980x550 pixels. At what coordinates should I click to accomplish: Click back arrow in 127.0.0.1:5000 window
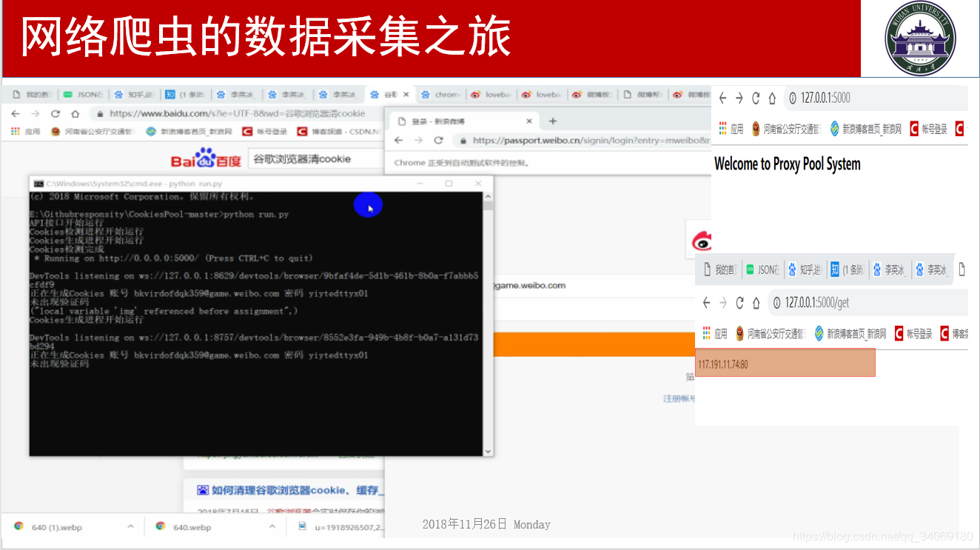click(723, 98)
